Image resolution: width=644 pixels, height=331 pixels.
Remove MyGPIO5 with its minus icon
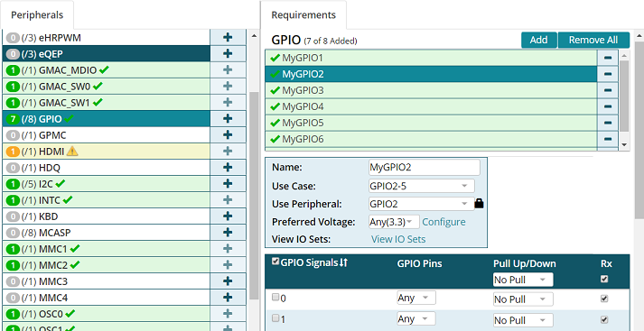pyautogui.click(x=608, y=123)
